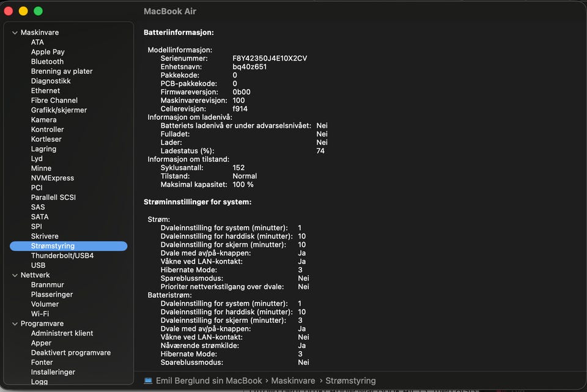The image size is (587, 392).
Task: Open Installeringer list
Action: coord(53,372)
